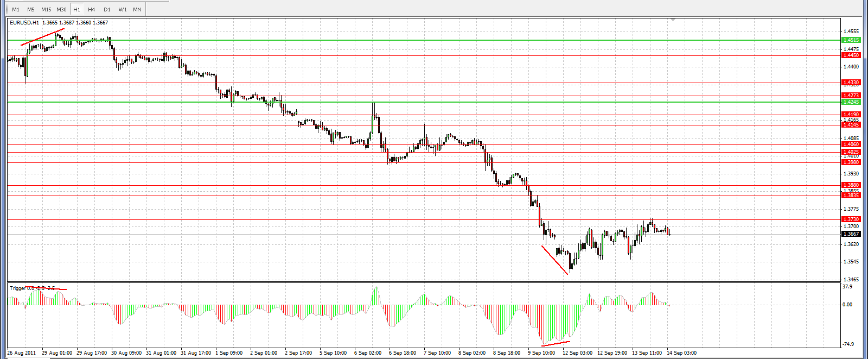Click the 1.3620 price scale value
The height and width of the screenshot is (359, 868).
pyautogui.click(x=851, y=244)
